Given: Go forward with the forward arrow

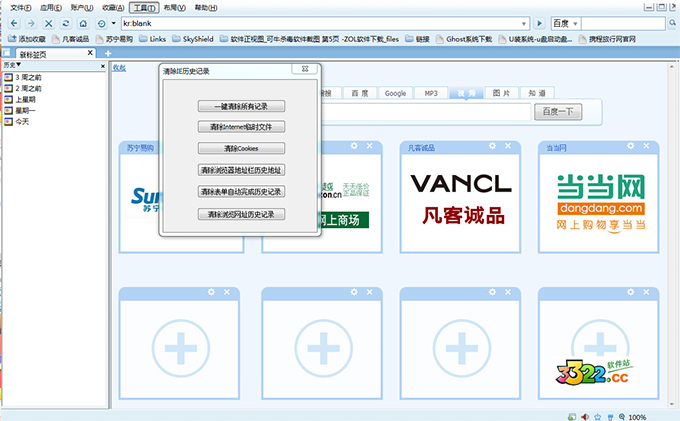Looking at the screenshot, I should 31,23.
